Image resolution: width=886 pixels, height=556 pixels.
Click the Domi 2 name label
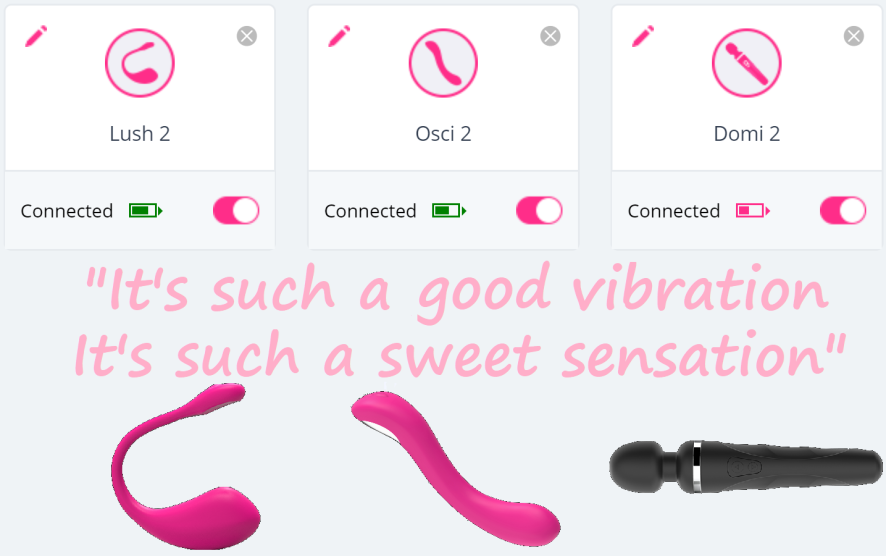[746, 134]
